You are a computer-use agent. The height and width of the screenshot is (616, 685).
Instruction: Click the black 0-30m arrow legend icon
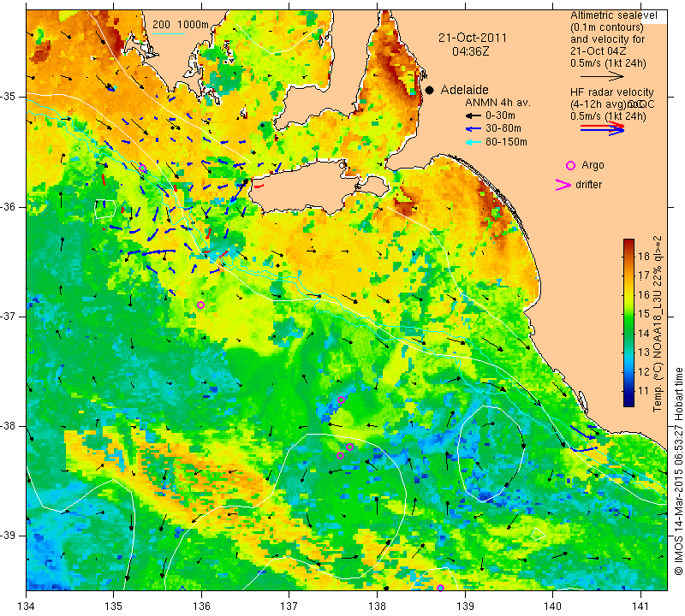[474, 116]
